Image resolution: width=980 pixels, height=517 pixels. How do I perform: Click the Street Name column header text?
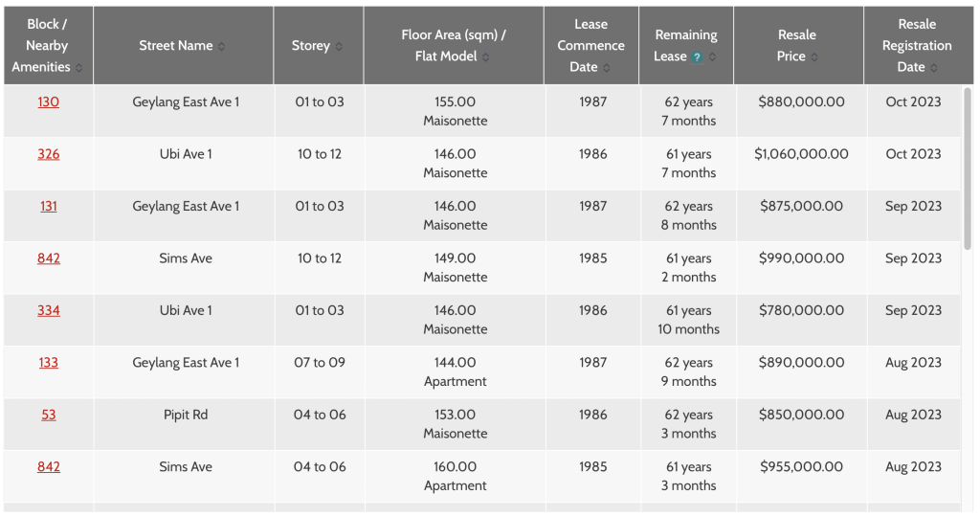click(x=176, y=46)
